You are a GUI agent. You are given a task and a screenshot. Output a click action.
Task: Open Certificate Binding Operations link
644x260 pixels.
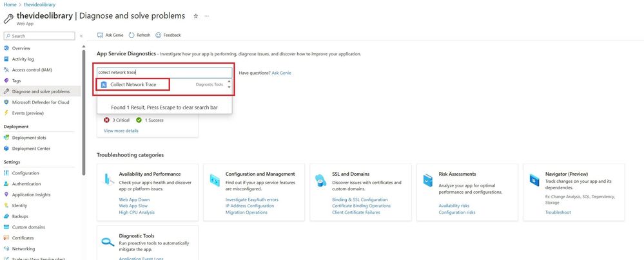(x=362, y=206)
